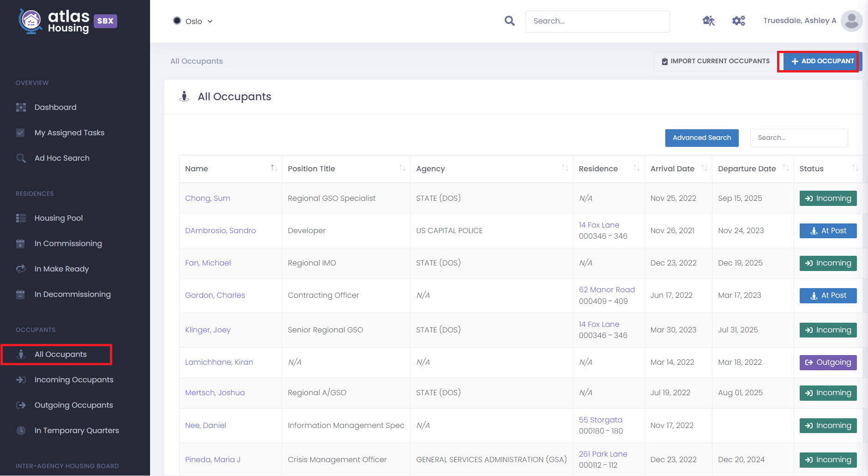Click the In Temporary Quarters clock icon
The image size is (868, 476).
(x=21, y=430)
